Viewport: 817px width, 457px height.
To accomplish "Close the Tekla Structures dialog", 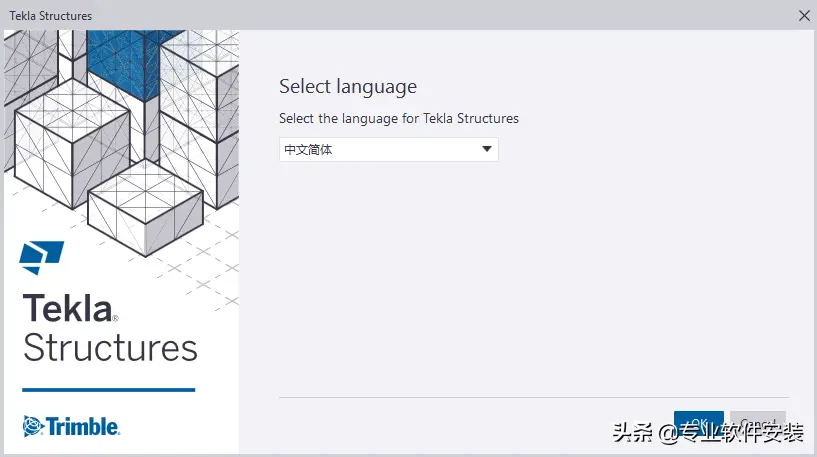I will coord(804,16).
